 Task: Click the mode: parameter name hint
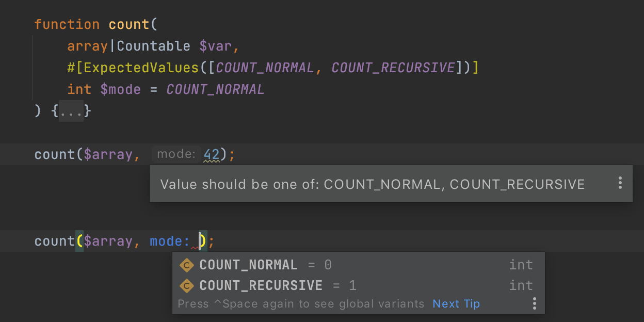[176, 153]
